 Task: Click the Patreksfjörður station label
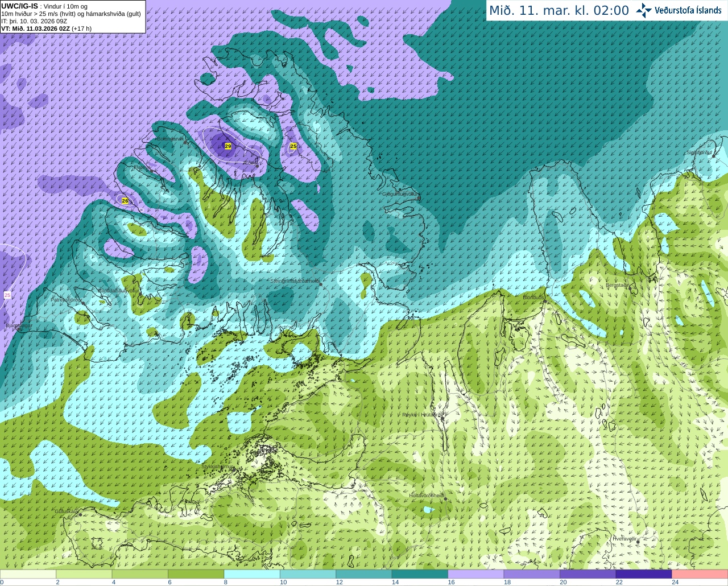[x=67, y=299]
